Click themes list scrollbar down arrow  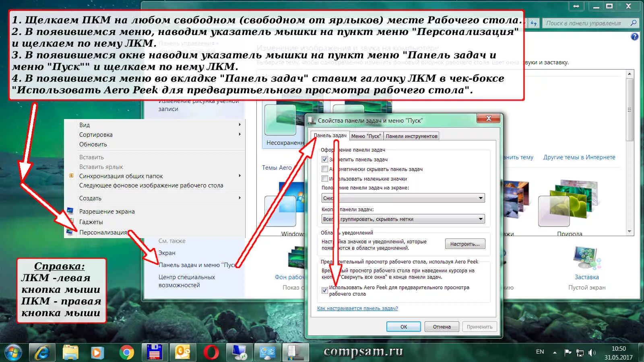pyautogui.click(x=630, y=231)
